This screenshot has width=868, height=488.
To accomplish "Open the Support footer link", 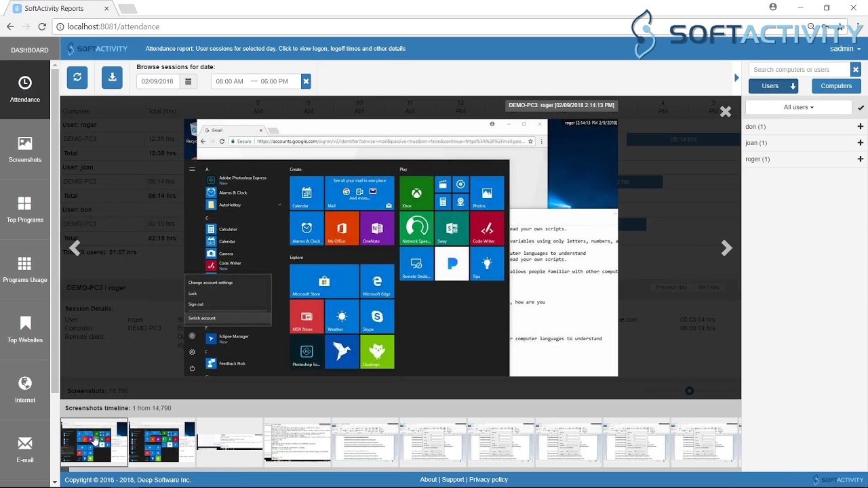I will (x=453, y=480).
